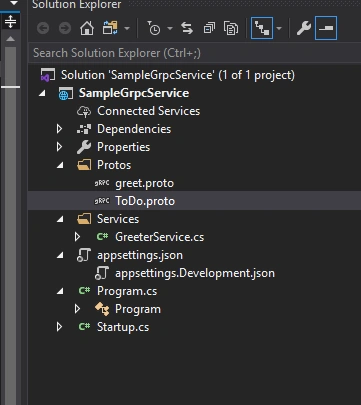361x405 pixels.
Task: Collapse the Protos folder
Action: pyautogui.click(x=60, y=165)
